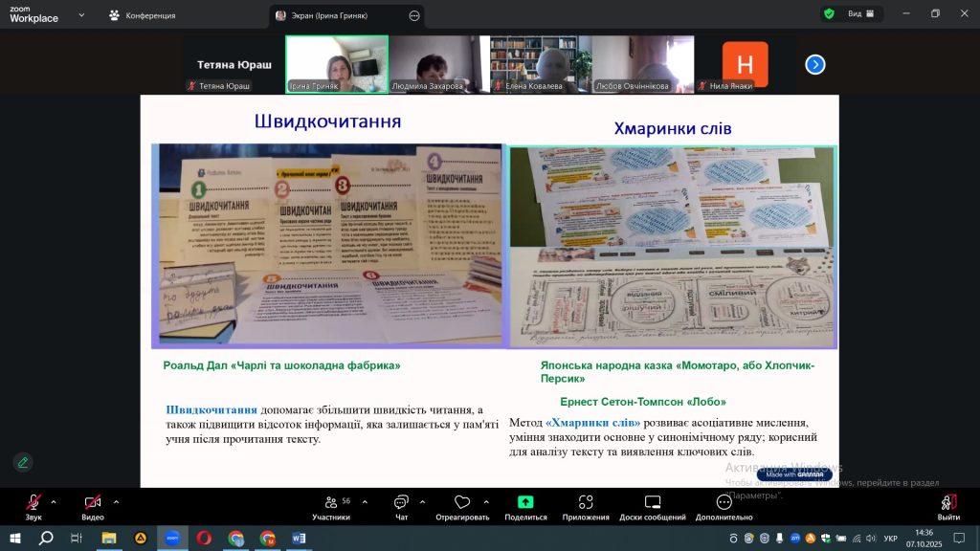980x551 pixels.
Task: Open the Отреагировать reactions menu
Action: pos(462,506)
